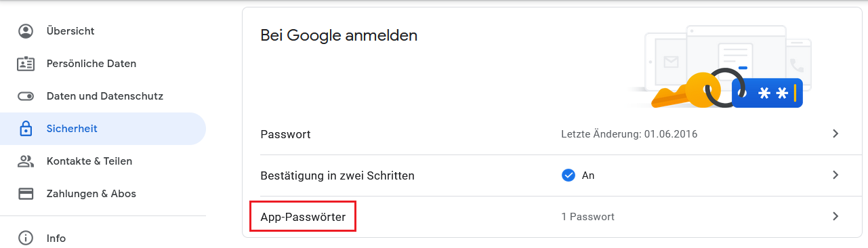Click the blue checkmark next to An
Viewport: 868px width, 248px height.
click(569, 175)
